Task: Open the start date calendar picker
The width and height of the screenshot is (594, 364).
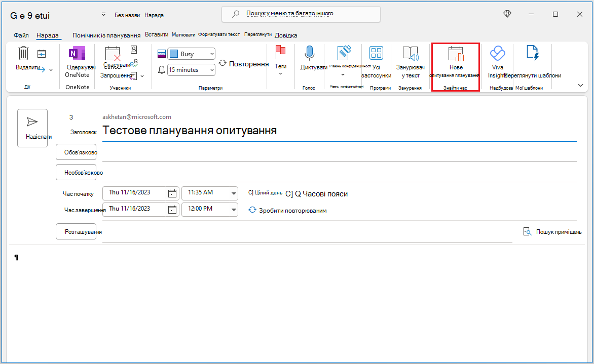Action: point(172,193)
